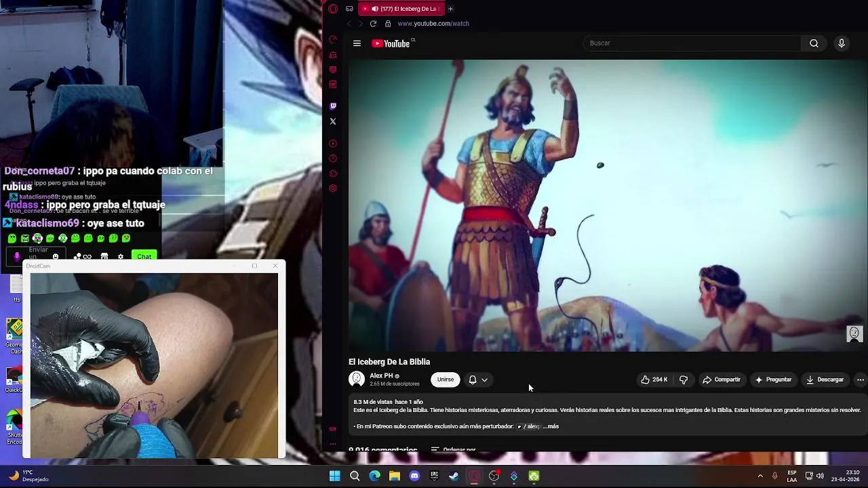Share video with Compartir button
The height and width of the screenshot is (488, 868).
tap(722, 380)
